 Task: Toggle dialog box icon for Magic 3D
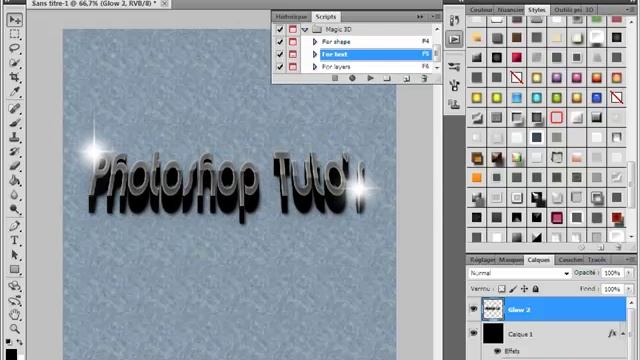click(293, 29)
